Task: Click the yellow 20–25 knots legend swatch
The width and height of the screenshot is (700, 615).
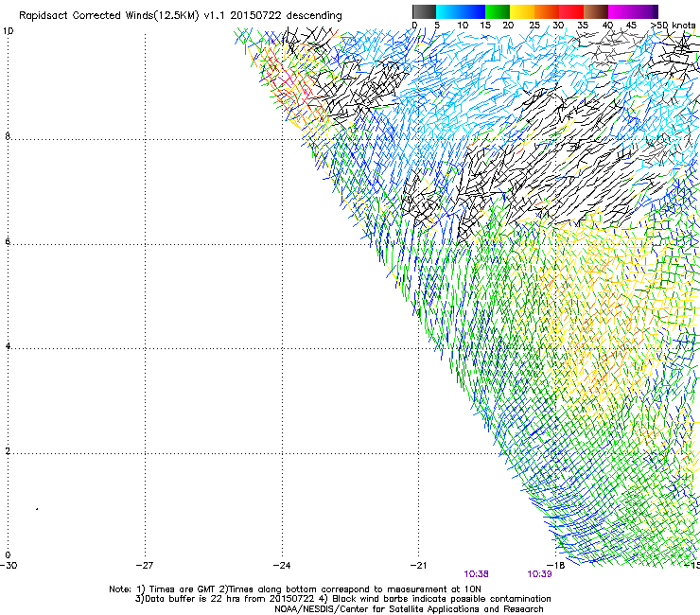Action: pyautogui.click(x=522, y=11)
